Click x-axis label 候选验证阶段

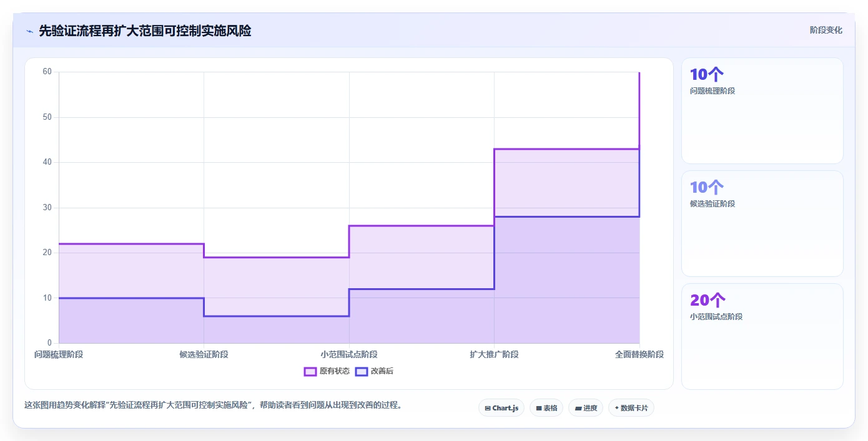pos(204,354)
